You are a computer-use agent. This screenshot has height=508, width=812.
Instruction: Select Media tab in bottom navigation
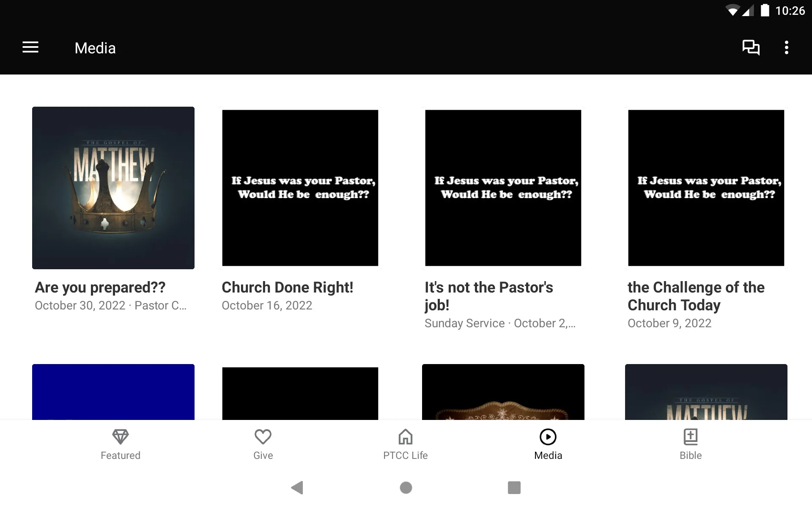tap(548, 444)
